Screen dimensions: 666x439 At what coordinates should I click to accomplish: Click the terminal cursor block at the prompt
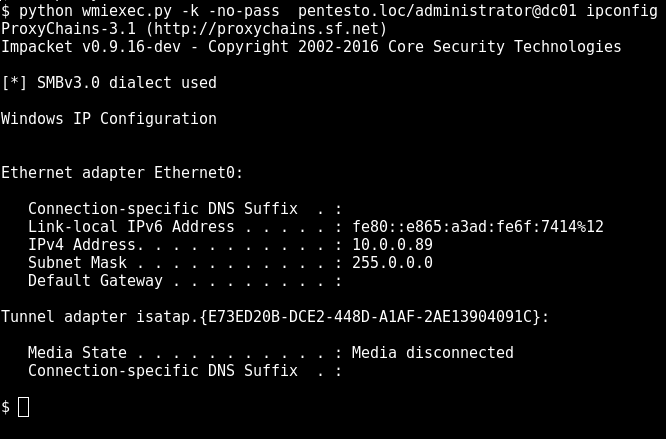[24, 407]
